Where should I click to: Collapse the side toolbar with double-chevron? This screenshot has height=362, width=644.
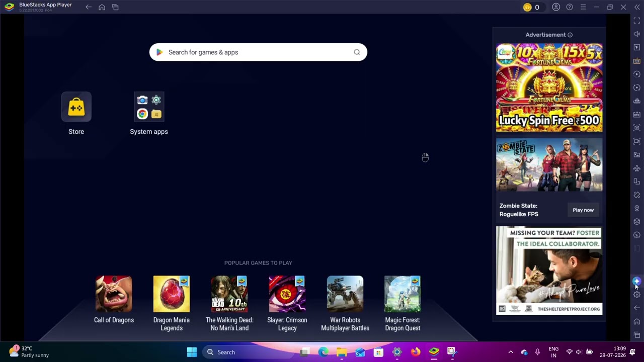tap(637, 7)
